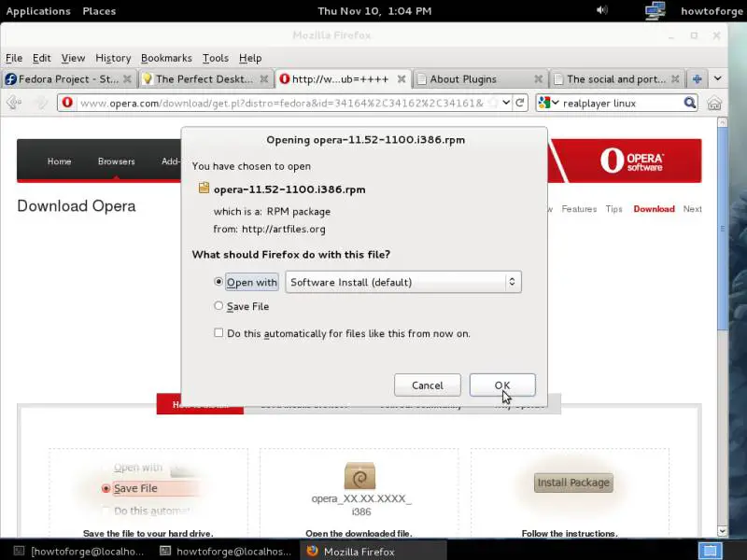
Task: Click scrollbar down arrow at bottom
Action: point(722,530)
